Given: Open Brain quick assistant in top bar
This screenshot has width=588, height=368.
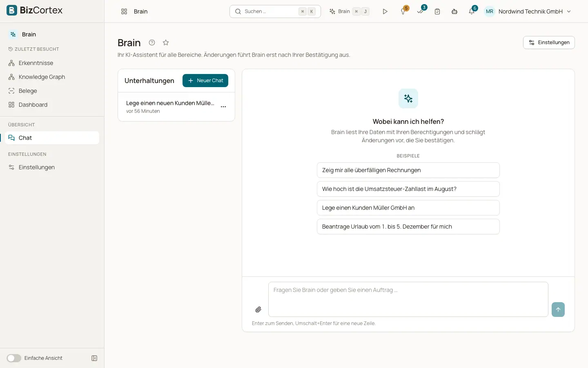Looking at the screenshot, I should pyautogui.click(x=349, y=11).
